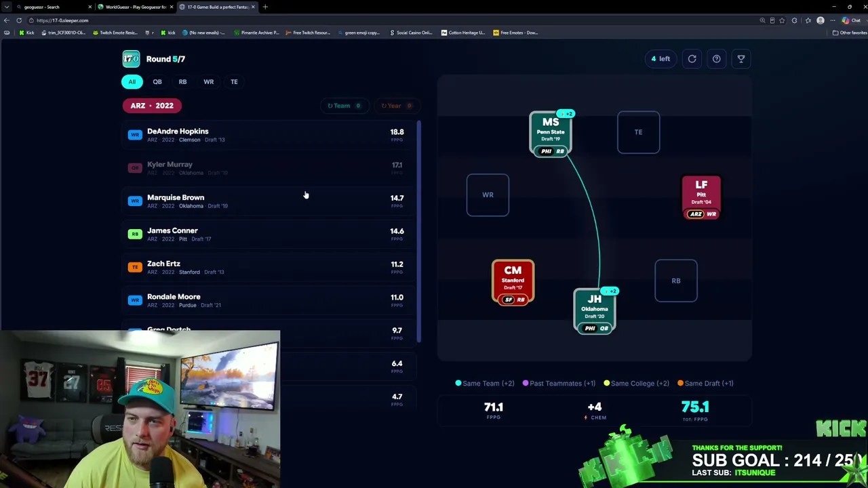Click the player list scrollbar
This screenshot has width=868, height=488.
tap(419, 232)
